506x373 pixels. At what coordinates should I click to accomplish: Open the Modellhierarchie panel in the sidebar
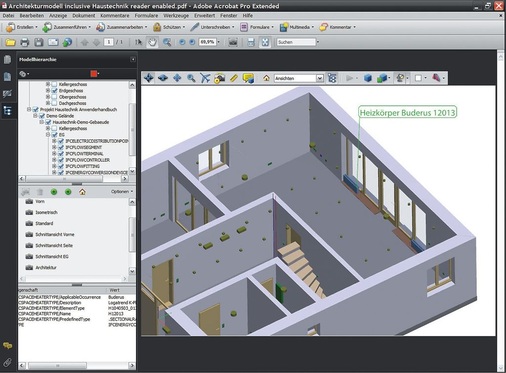pyautogui.click(x=7, y=110)
